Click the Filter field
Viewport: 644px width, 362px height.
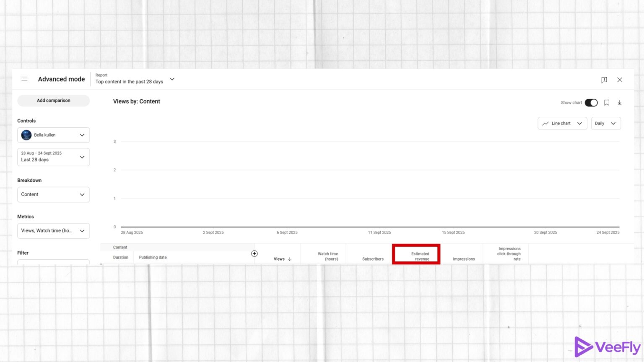pos(53,262)
